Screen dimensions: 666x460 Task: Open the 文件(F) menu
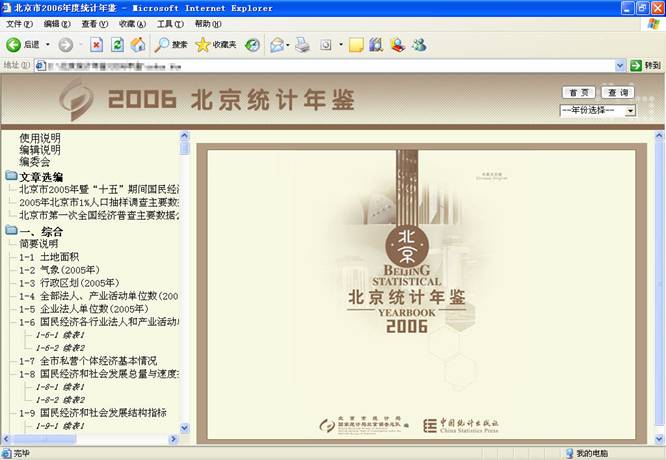20,24
